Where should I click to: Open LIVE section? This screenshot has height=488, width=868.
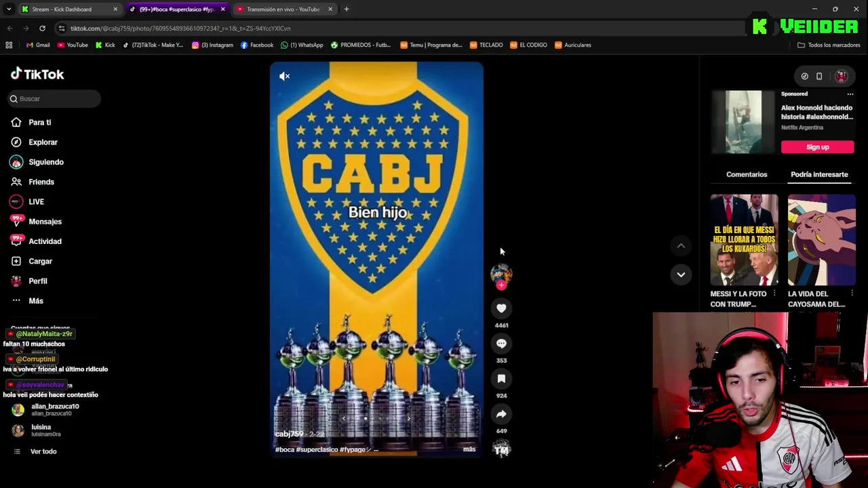(36, 202)
